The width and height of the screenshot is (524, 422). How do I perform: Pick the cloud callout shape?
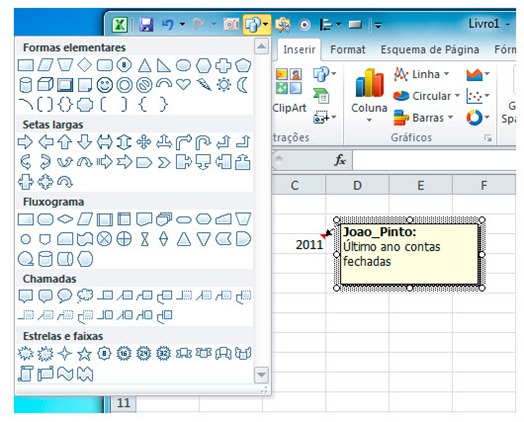tap(85, 296)
